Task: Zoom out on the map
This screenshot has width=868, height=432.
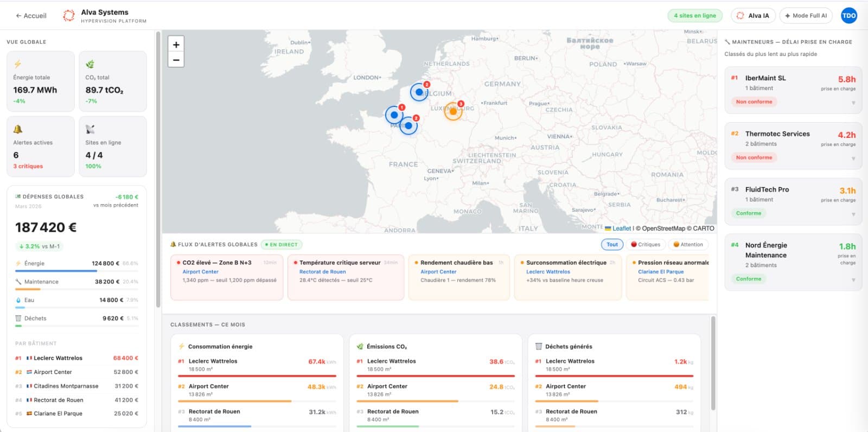Action: [x=176, y=60]
